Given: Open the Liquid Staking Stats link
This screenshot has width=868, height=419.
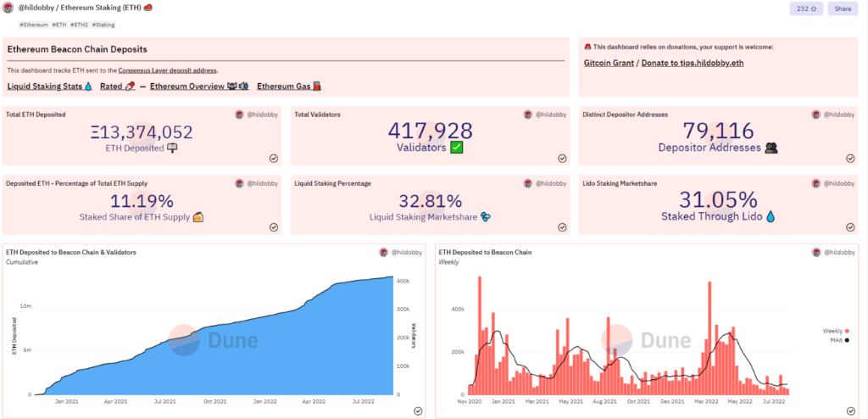Looking at the screenshot, I should click(49, 87).
